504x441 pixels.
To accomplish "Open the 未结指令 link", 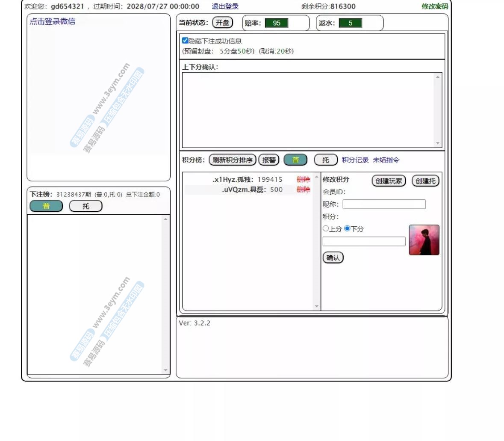I will (386, 160).
